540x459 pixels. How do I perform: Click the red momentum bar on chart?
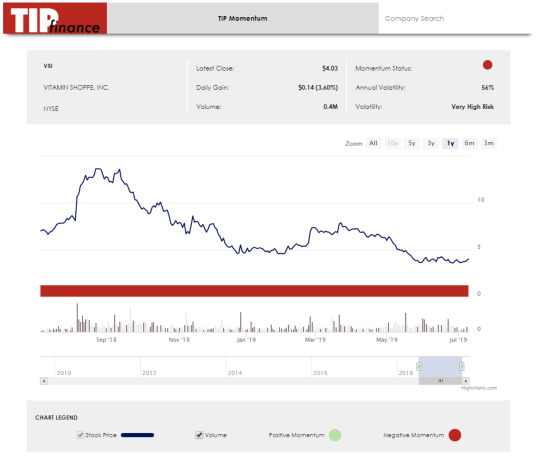pyautogui.click(x=254, y=291)
